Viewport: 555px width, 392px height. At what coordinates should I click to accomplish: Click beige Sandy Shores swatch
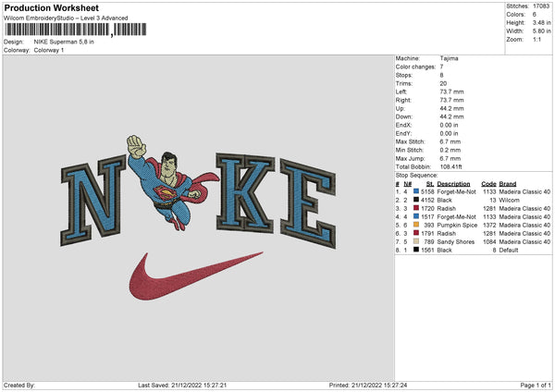[416, 241]
